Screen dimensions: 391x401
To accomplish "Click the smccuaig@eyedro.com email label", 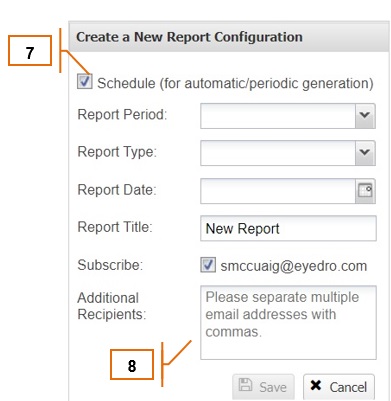I will tap(294, 266).
